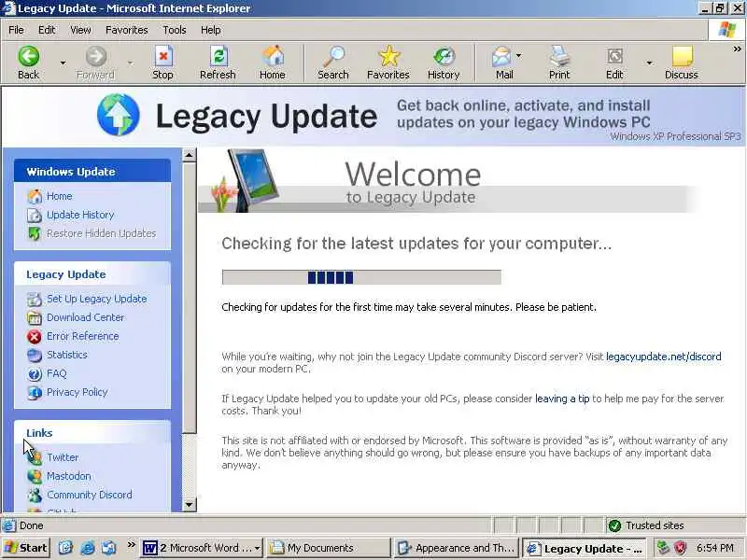Click the sidebar scroll up arrow
747x560 pixels.
190,155
